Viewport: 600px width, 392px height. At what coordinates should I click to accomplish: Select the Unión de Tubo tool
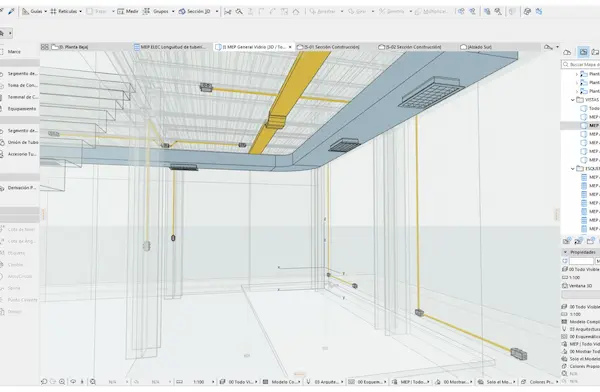point(19,142)
